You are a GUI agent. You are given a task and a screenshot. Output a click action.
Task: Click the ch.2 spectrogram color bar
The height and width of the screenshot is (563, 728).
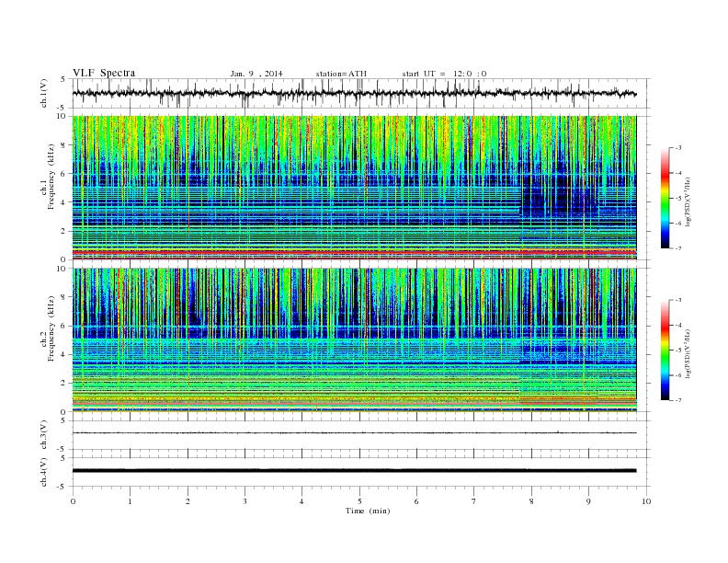pos(665,350)
